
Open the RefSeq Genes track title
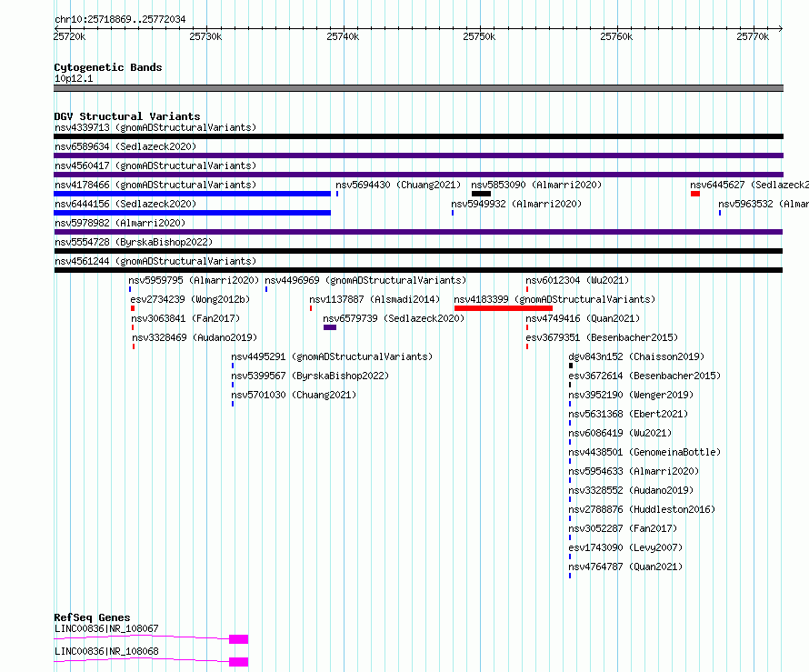click(x=93, y=617)
